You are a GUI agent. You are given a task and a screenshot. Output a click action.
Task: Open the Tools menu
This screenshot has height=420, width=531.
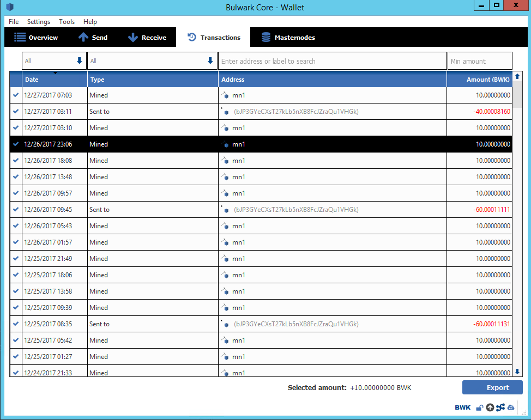pos(67,22)
